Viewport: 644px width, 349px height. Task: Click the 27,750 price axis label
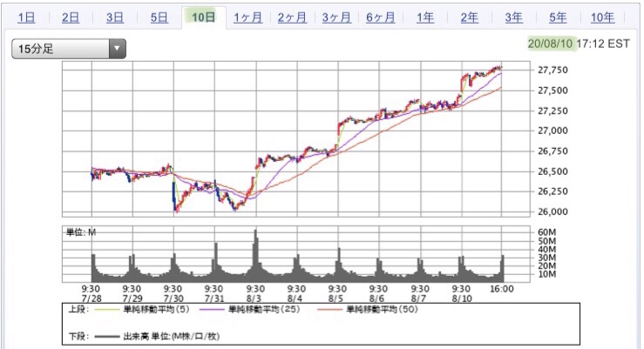[552, 70]
